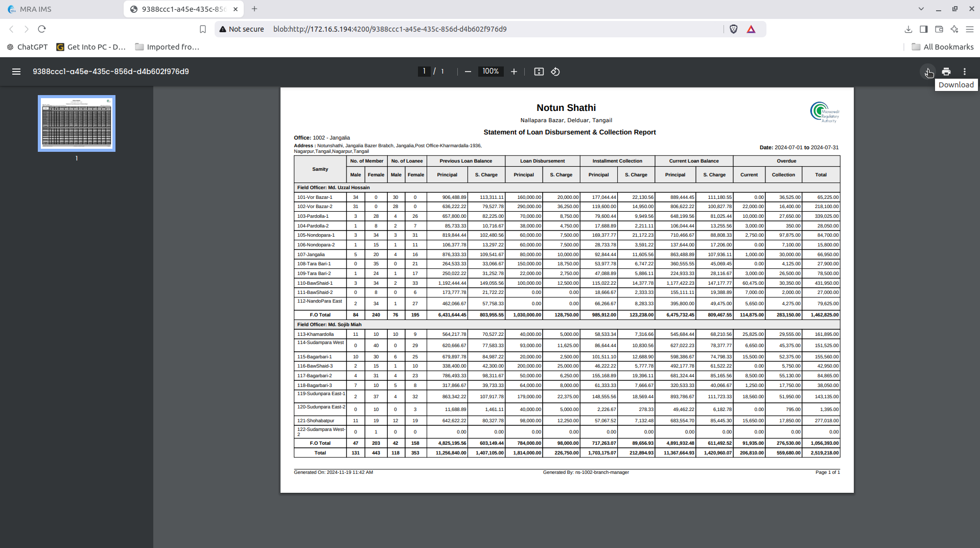Click the Installment Collection header
980x548 pixels.
click(x=617, y=161)
